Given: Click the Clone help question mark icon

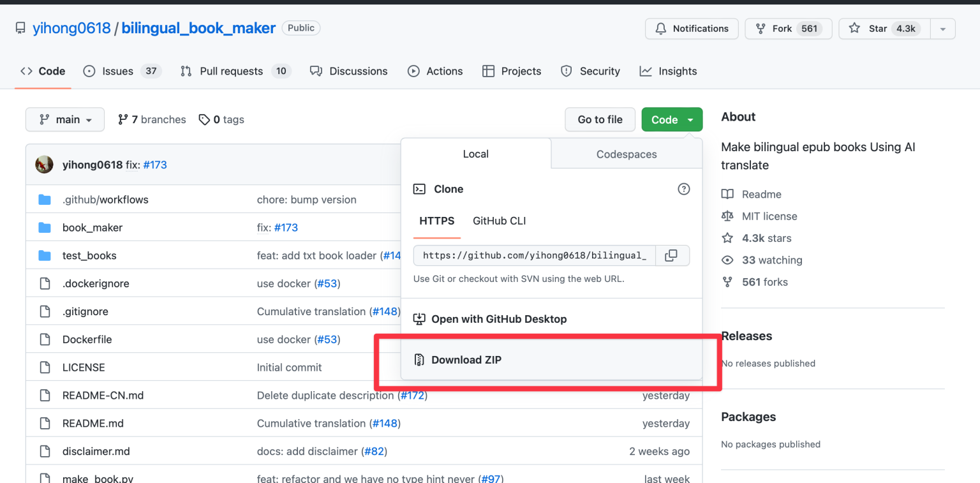Looking at the screenshot, I should click(x=683, y=189).
